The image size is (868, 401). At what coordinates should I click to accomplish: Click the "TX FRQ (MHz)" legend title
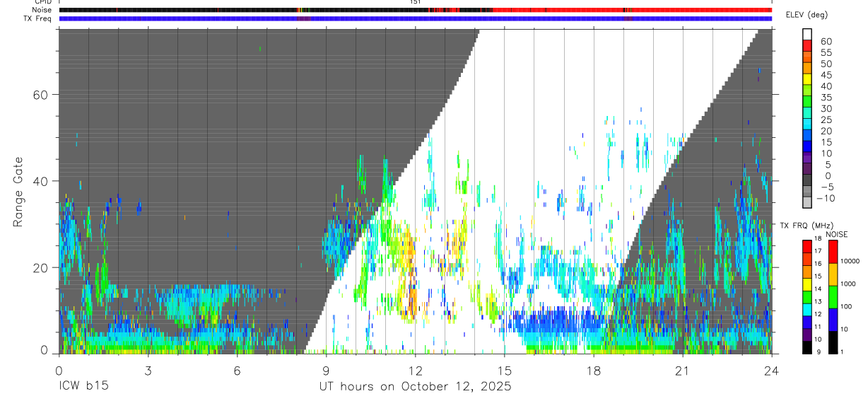pyautogui.click(x=807, y=225)
